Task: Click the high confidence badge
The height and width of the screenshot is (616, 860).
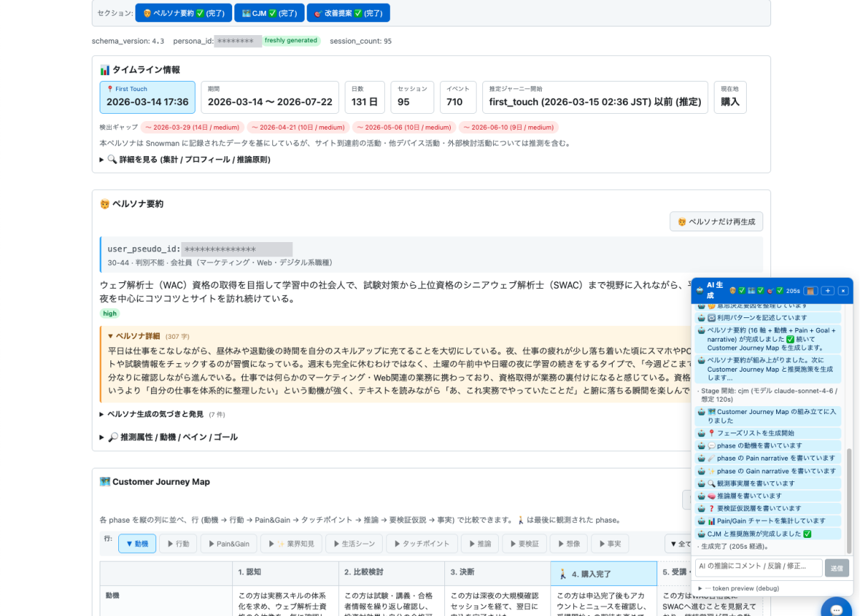Action: tap(110, 313)
